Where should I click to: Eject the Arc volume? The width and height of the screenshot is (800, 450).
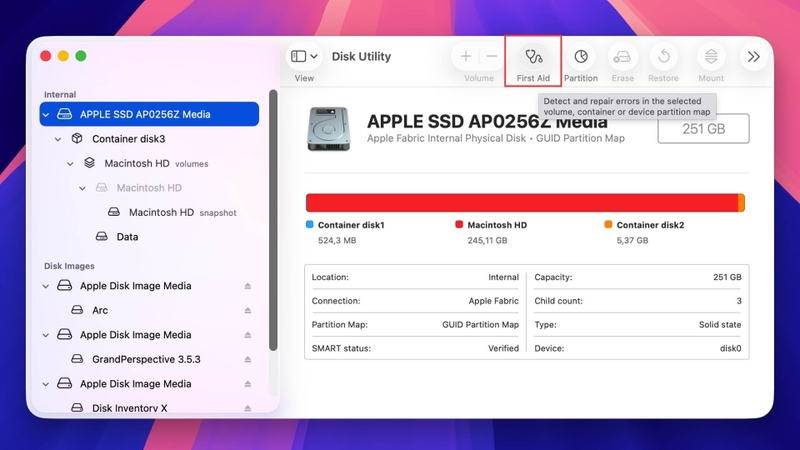[x=247, y=311]
